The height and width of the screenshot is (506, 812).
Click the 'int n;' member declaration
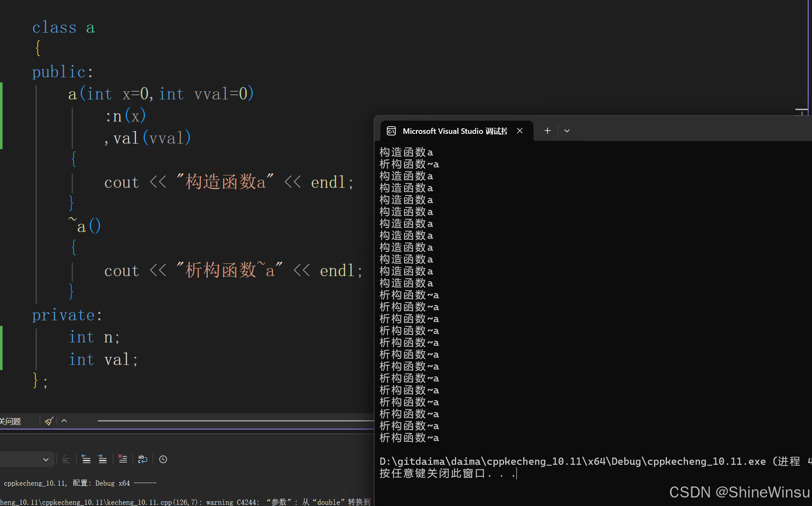94,337
